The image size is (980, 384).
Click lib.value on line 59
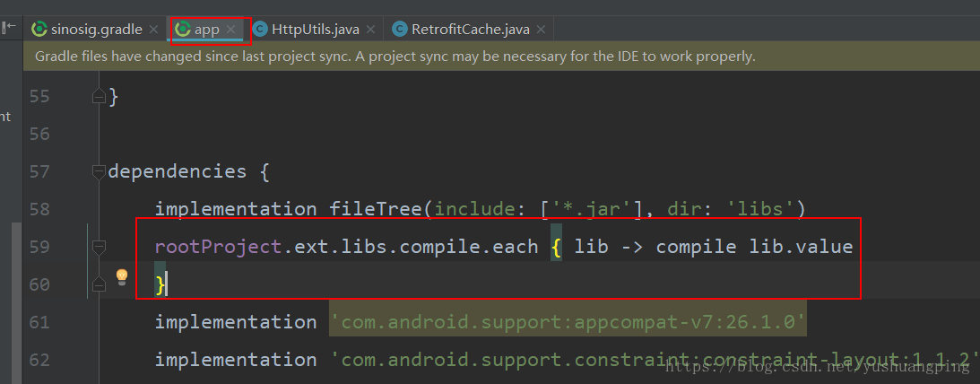(x=802, y=247)
